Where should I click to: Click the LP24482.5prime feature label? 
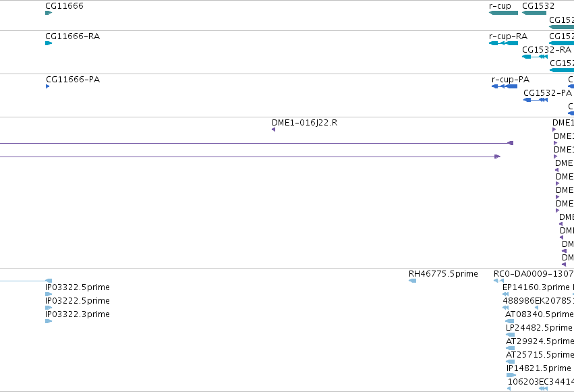pyautogui.click(x=539, y=328)
